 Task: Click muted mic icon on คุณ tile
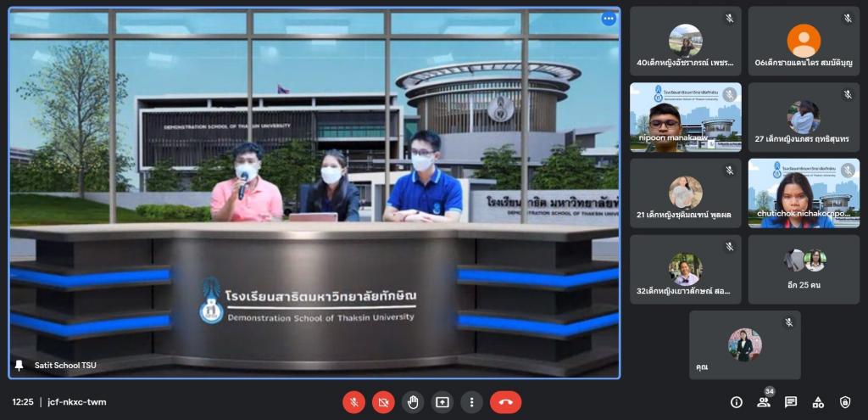(x=789, y=322)
